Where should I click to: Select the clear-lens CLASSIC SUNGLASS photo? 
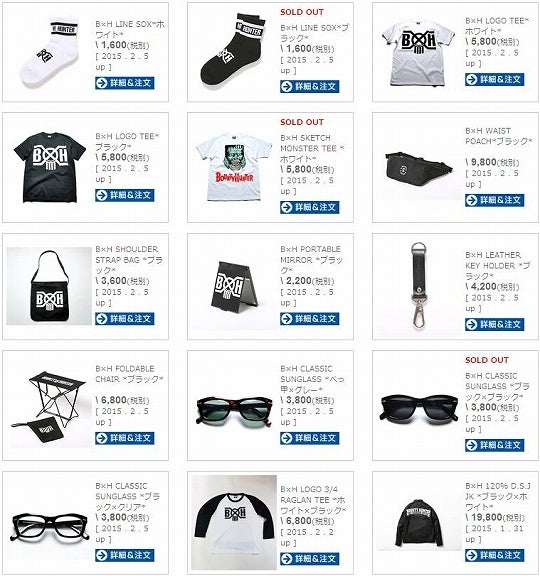50,527
